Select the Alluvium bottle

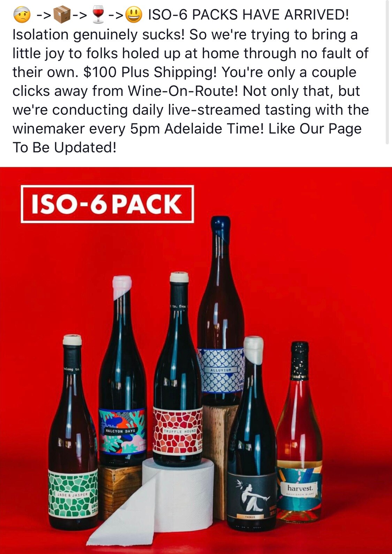(221, 310)
